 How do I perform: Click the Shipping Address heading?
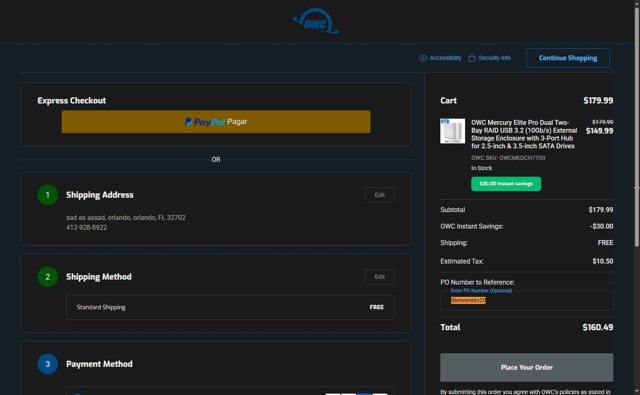point(100,195)
